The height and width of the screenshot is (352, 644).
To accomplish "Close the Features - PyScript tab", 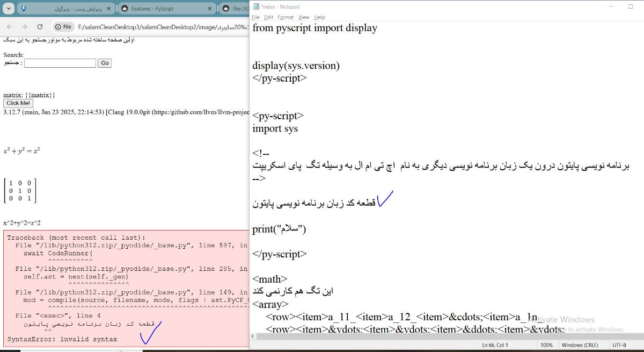I will click(209, 8).
